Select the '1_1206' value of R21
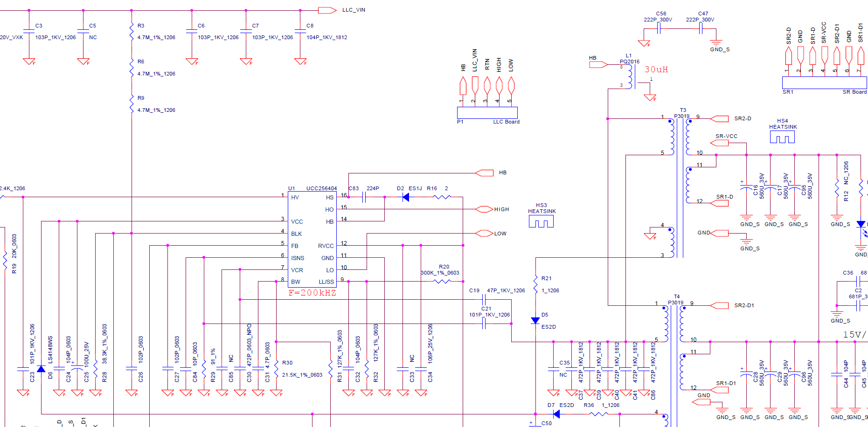Screen dimensions: 868x427 550,290
